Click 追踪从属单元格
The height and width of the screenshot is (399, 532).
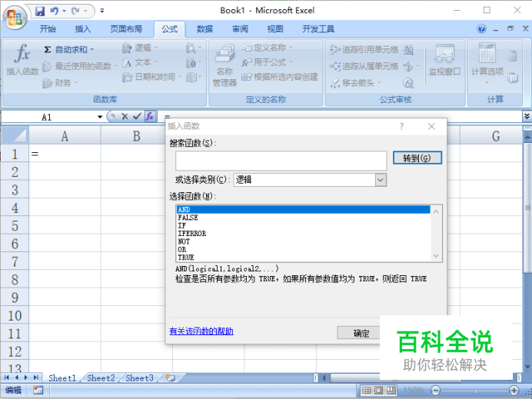point(364,66)
